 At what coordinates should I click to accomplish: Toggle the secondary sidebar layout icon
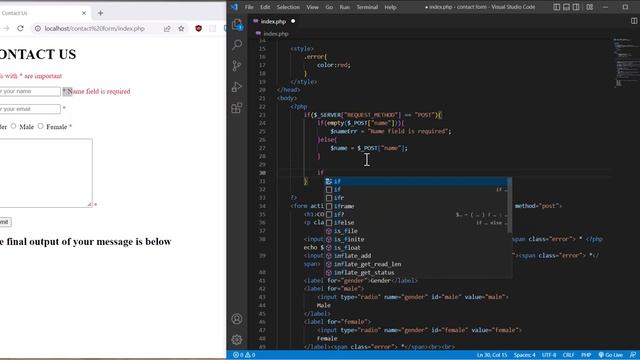tap(576, 7)
